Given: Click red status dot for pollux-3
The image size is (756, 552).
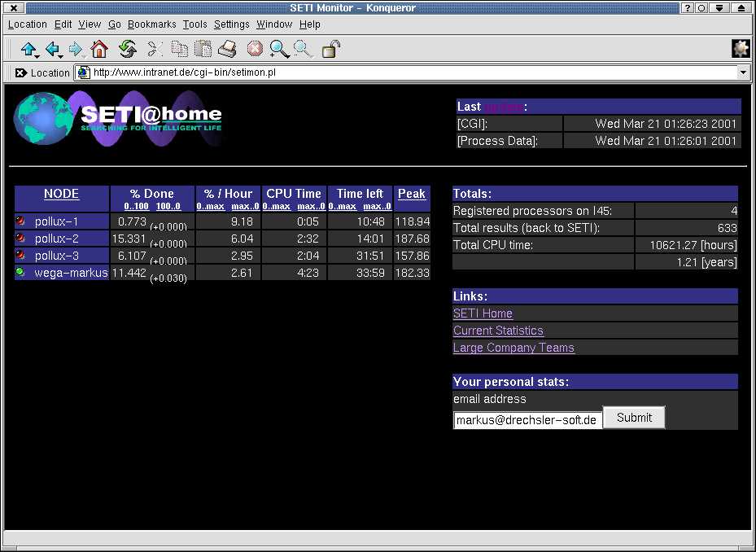Looking at the screenshot, I should 20,255.
